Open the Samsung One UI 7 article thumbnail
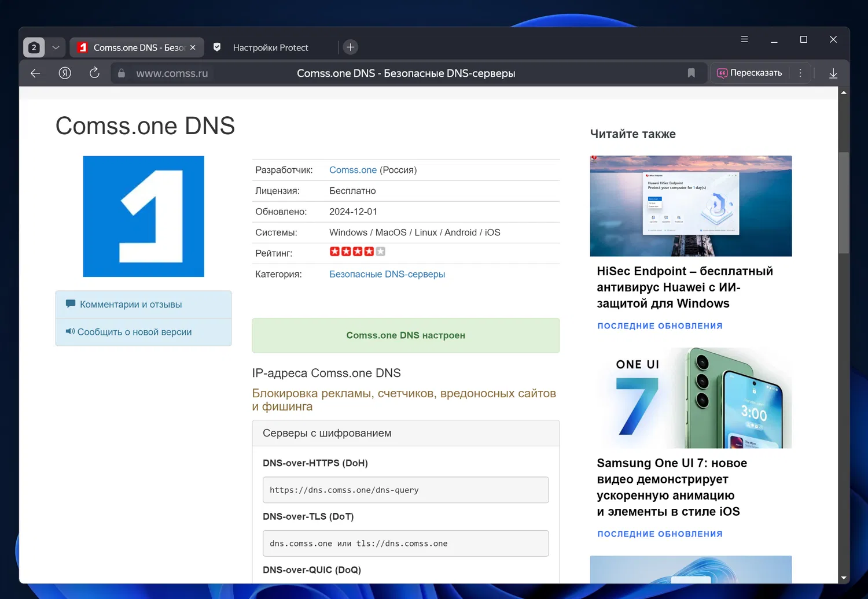 tap(690, 398)
